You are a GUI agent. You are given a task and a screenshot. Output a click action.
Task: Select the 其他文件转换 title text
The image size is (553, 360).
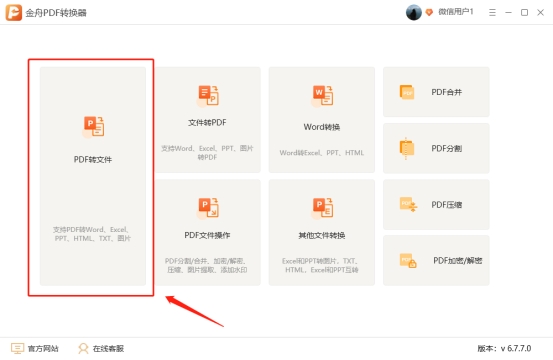pos(322,235)
